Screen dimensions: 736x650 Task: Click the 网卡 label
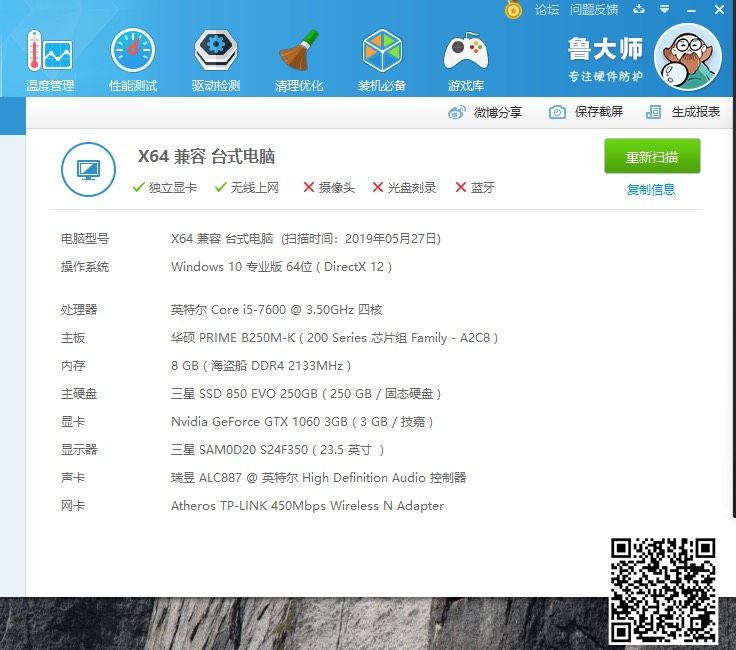pos(73,506)
